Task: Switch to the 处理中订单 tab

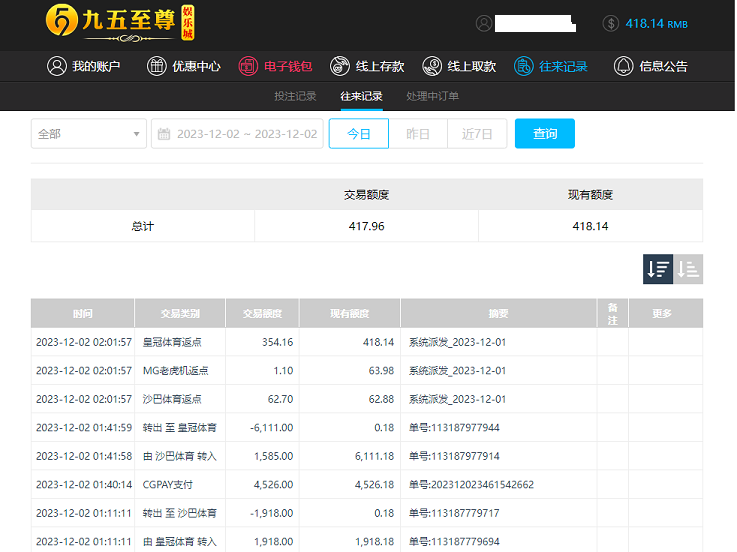Action: (x=432, y=96)
